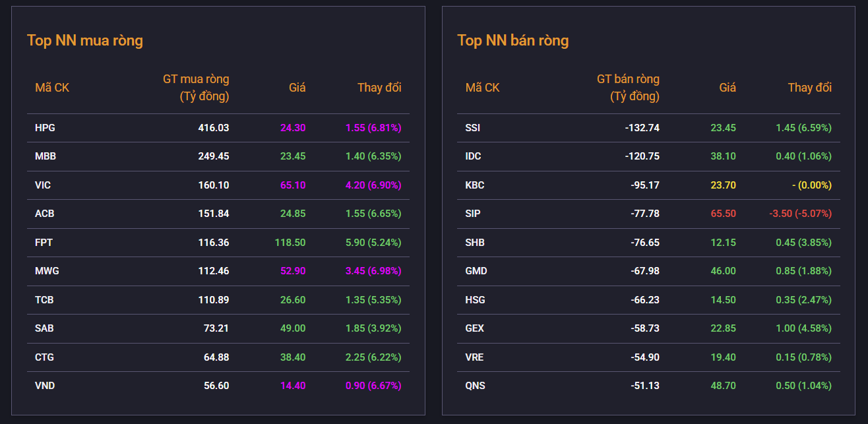Click QNS change 0.50 (1.04%)

click(x=804, y=386)
